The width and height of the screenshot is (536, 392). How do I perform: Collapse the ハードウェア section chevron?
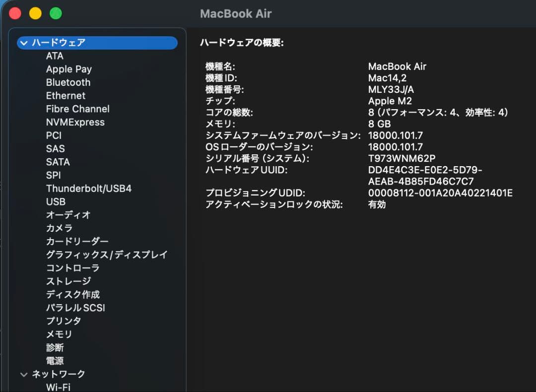(x=24, y=43)
